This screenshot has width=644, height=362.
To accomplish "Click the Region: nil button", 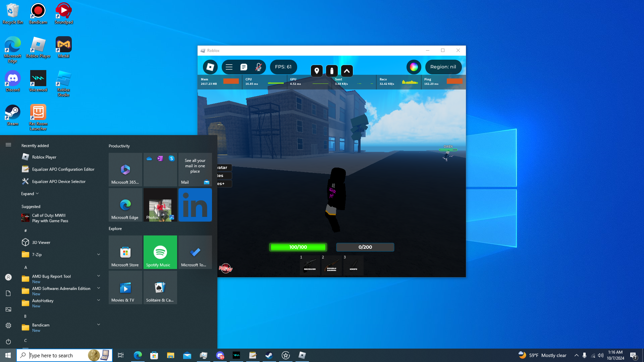I will [443, 67].
